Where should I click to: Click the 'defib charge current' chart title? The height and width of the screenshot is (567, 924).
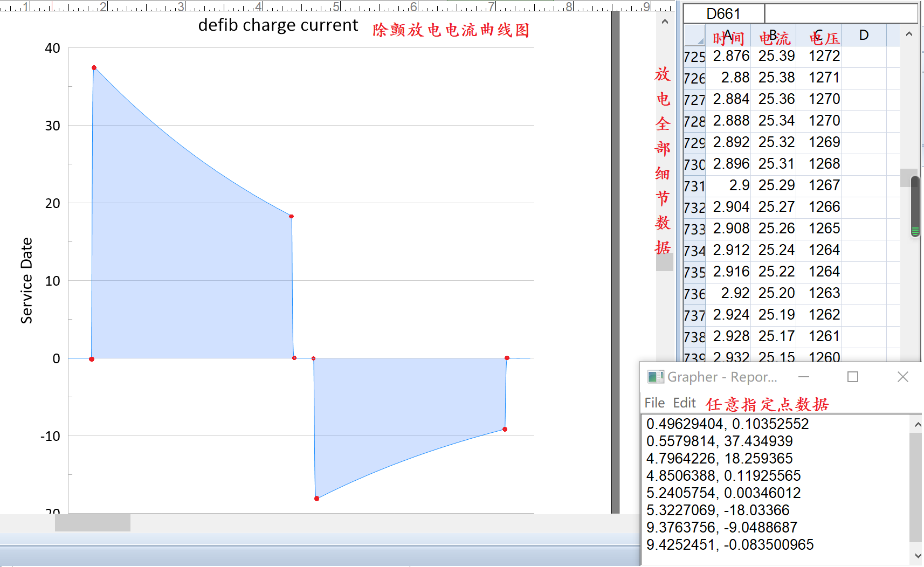(278, 25)
